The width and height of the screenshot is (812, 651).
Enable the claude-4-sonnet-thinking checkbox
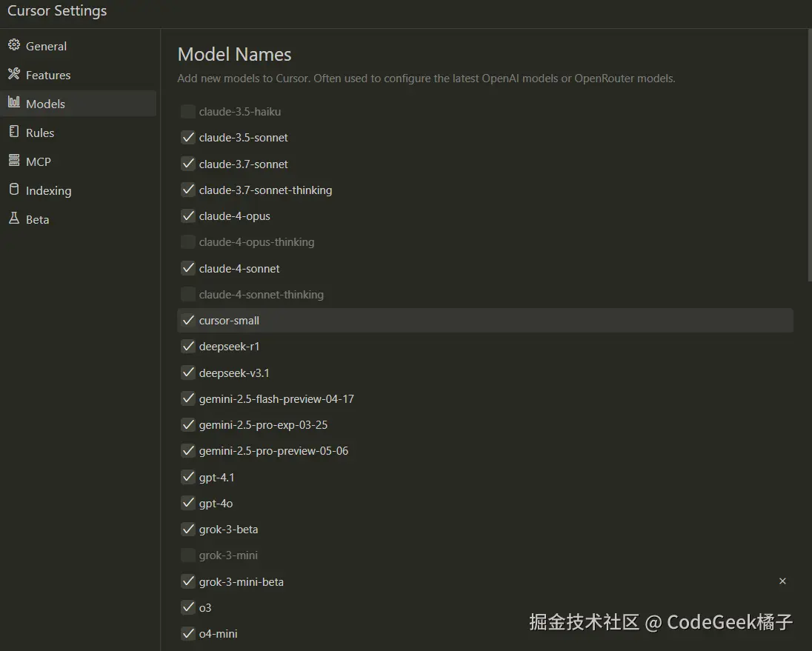coord(188,295)
